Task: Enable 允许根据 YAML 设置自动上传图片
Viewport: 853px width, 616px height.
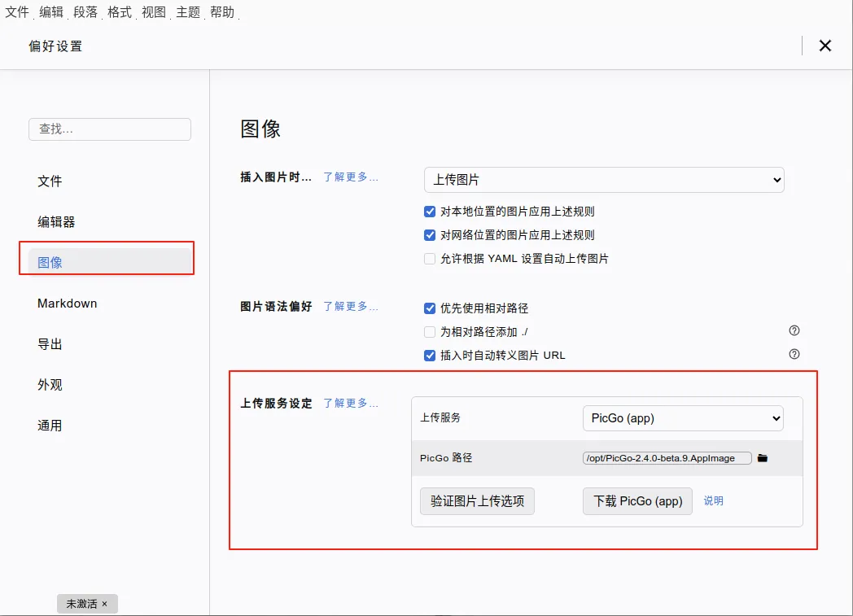Action: (x=429, y=259)
